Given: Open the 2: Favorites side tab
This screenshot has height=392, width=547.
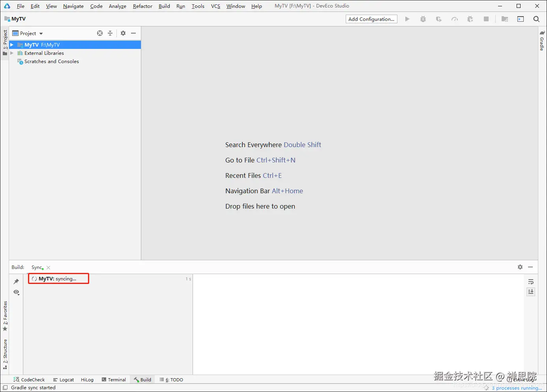Looking at the screenshot, I should click(5, 316).
